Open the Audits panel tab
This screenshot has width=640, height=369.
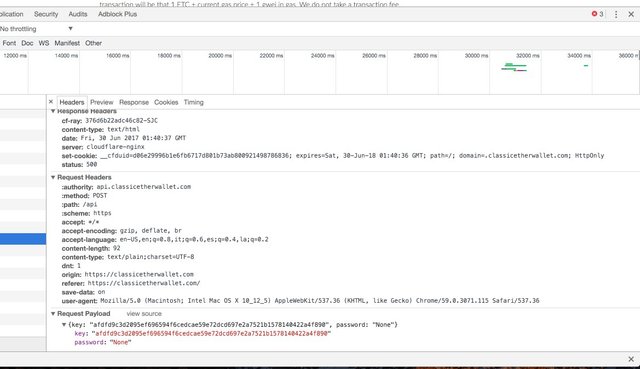78,14
